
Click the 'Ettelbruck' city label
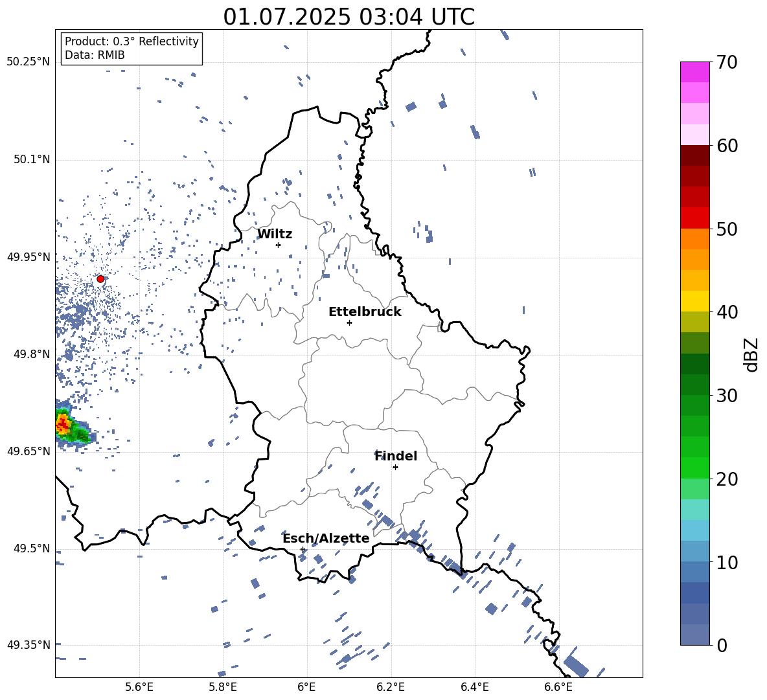pyautogui.click(x=365, y=312)
